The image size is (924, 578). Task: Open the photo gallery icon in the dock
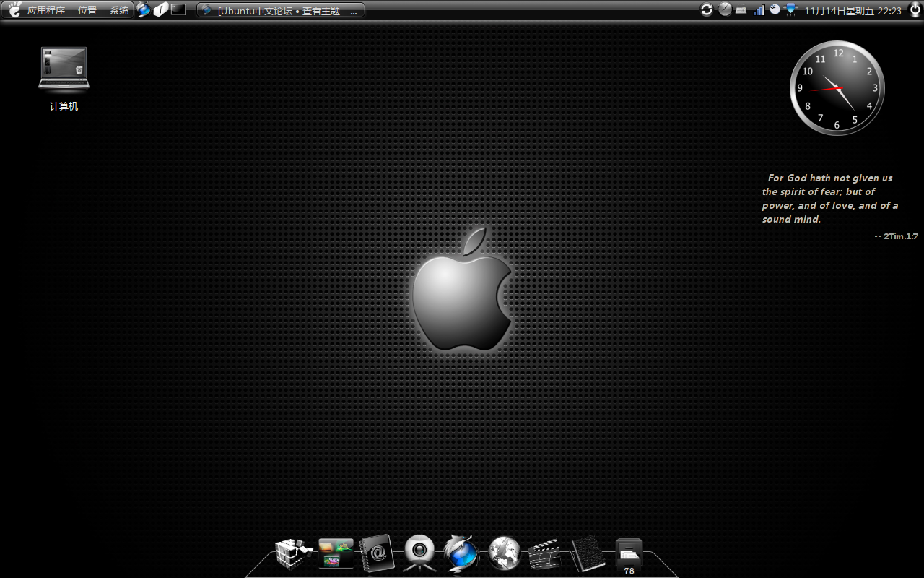coord(336,554)
